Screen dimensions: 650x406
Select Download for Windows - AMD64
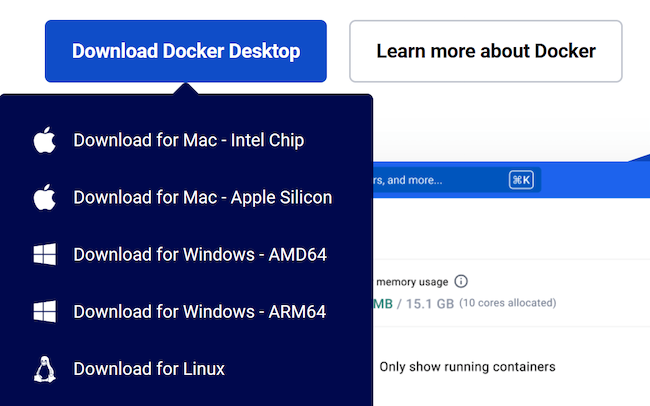click(x=200, y=255)
